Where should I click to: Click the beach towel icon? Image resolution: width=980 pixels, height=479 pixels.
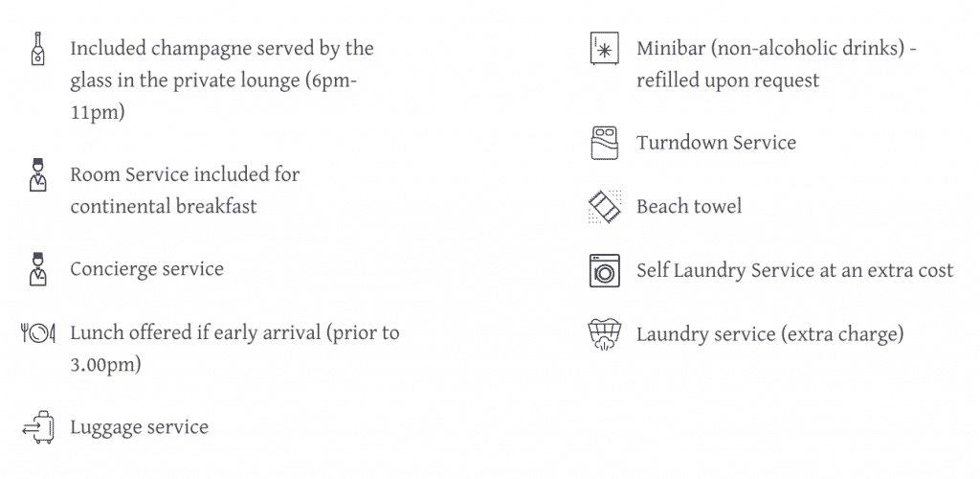point(605,206)
